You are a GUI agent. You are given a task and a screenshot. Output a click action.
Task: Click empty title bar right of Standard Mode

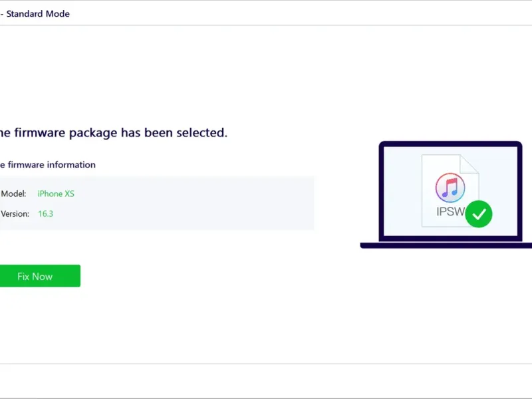299,13
